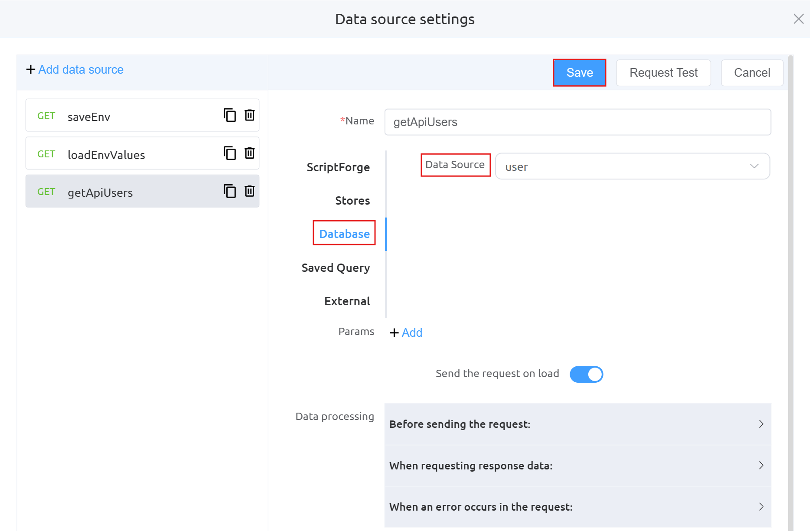Delete the saveEnv data source
The image size is (812, 531).
pyautogui.click(x=249, y=115)
